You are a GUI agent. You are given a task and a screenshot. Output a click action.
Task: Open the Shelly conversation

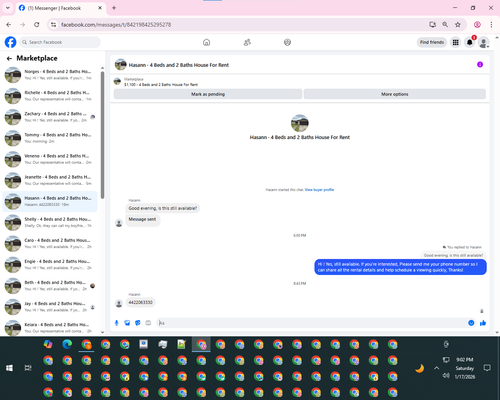click(50, 222)
